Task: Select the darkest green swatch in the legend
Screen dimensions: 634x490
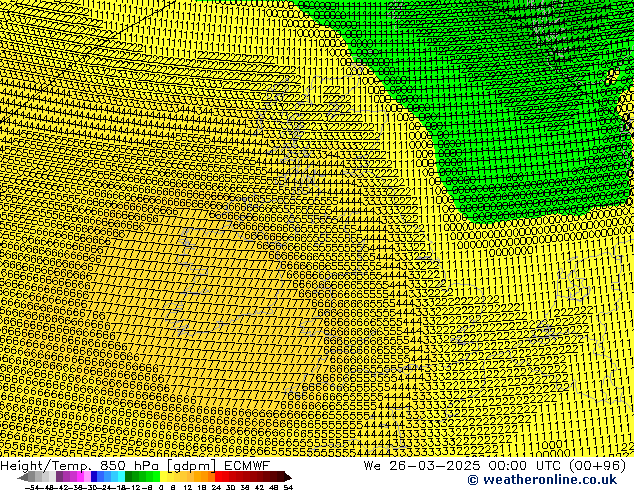Action: [x=129, y=476]
